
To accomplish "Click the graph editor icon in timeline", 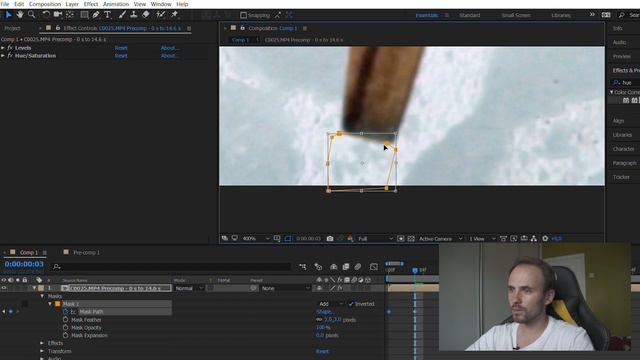I will click(374, 267).
